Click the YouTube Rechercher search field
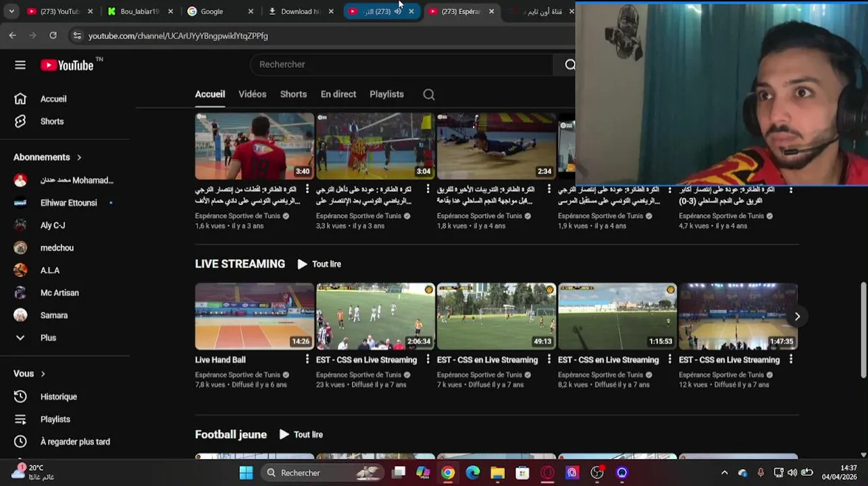 pos(402,64)
